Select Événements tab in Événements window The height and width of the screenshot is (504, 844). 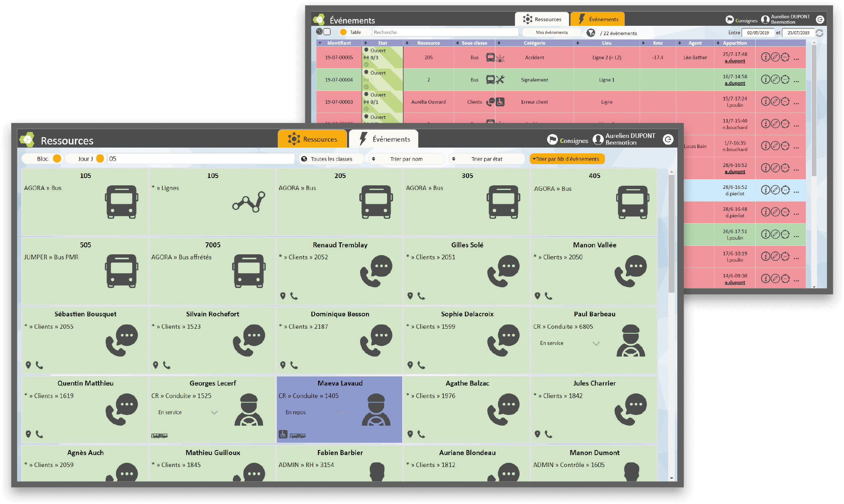pyautogui.click(x=597, y=19)
